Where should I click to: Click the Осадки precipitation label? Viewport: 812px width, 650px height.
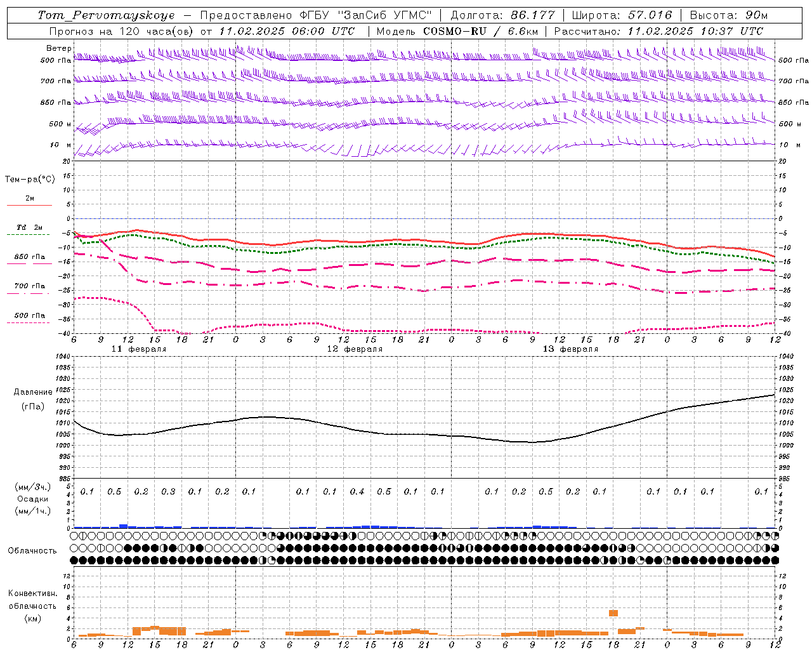click(x=33, y=499)
